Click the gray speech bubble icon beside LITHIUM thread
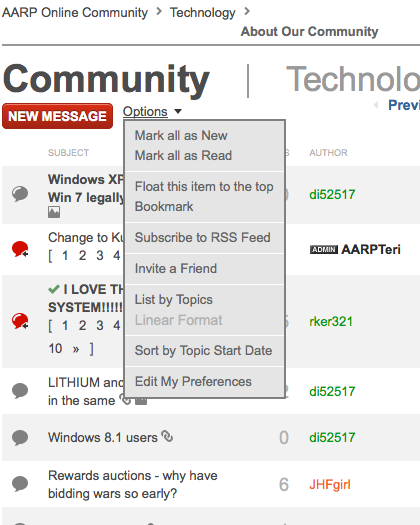Viewport: 420px width, 525px height. coord(20,391)
